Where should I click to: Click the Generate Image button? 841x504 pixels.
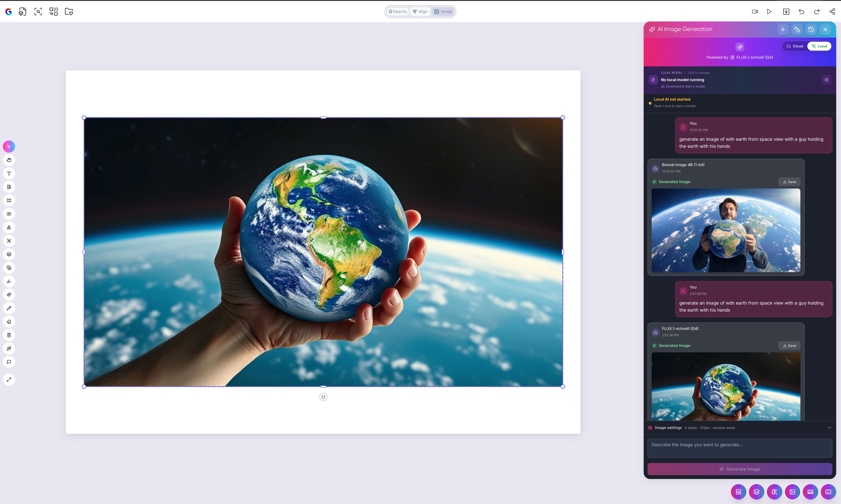point(740,469)
